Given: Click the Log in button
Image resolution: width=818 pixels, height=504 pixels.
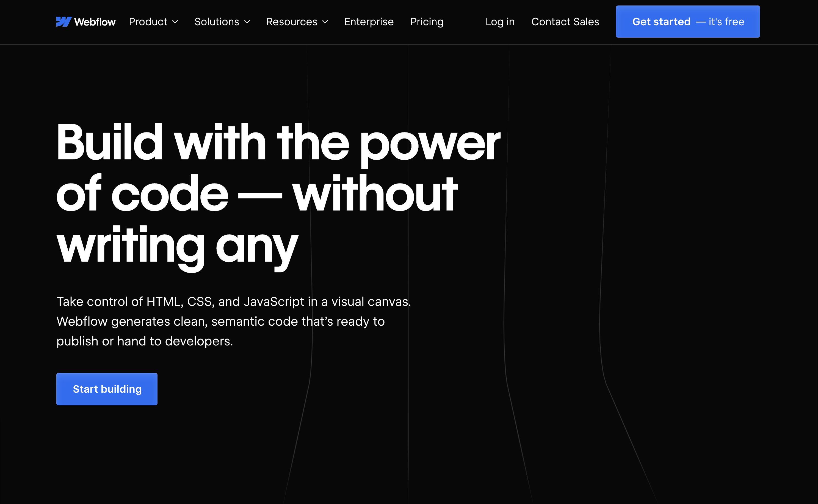Looking at the screenshot, I should (x=499, y=22).
